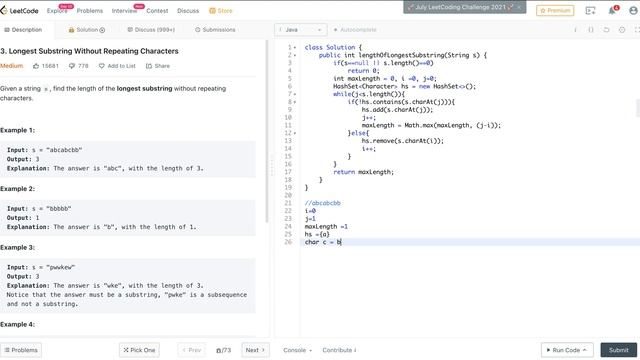Go to previous problem with Prev
This screenshot has height=360, width=640.
point(191,350)
